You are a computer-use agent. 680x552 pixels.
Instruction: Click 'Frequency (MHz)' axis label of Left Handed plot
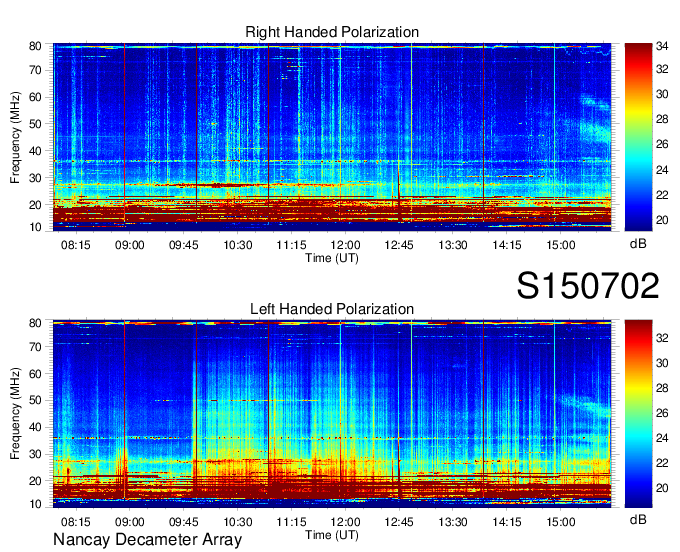[15, 414]
